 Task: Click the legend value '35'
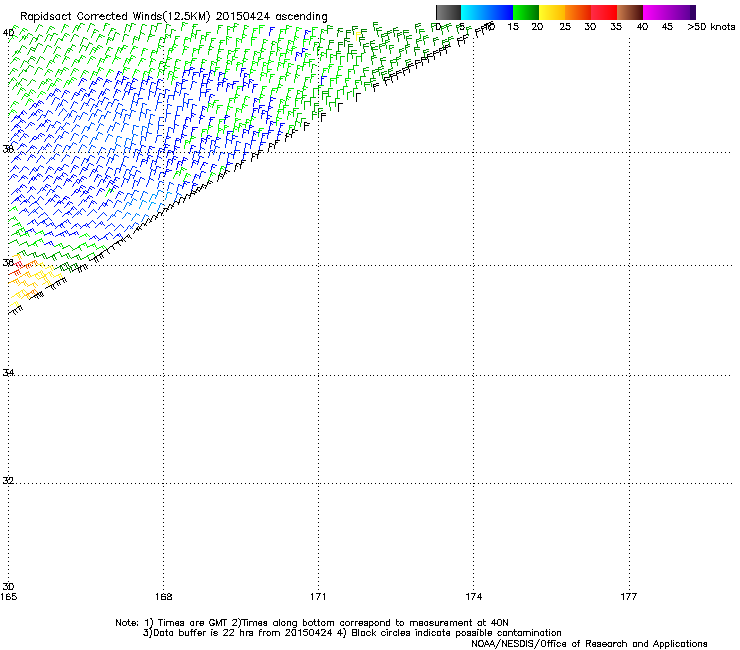616,27
